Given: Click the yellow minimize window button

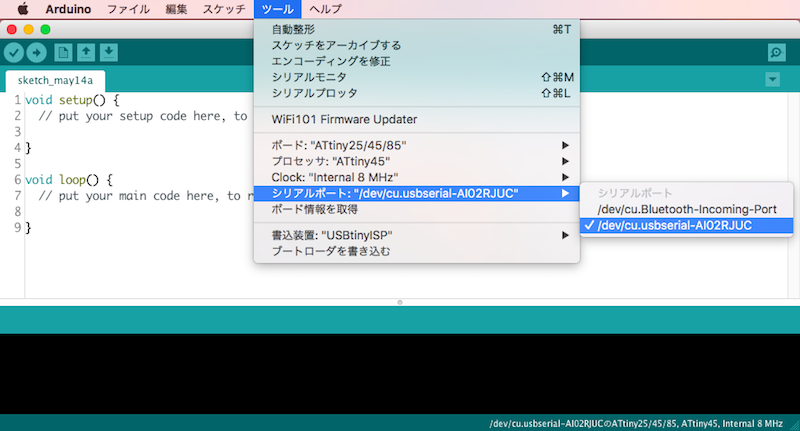Looking at the screenshot, I should (x=29, y=30).
